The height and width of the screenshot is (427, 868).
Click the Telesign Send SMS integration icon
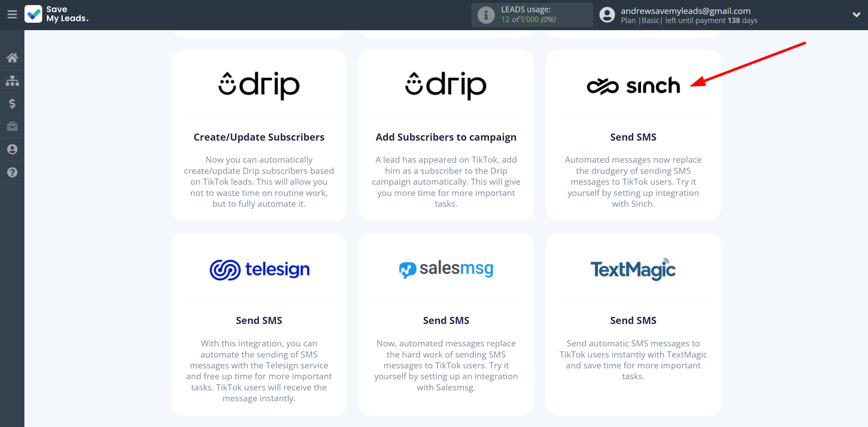click(260, 269)
